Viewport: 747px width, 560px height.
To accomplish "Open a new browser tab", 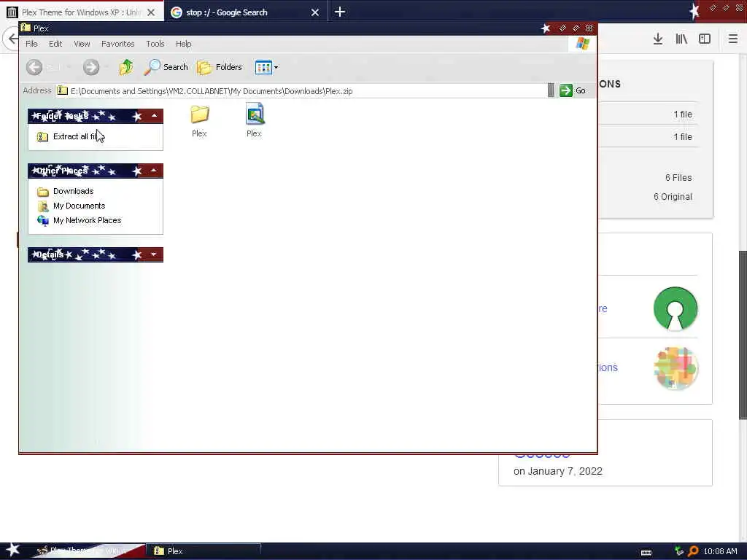I will (x=340, y=12).
